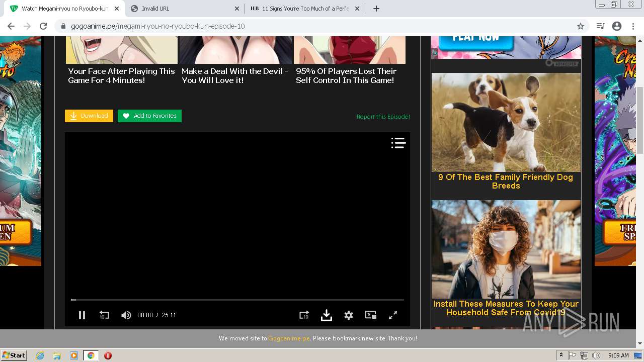Screen dimensions: 644x362
Task: Close the Invalid URL tab
Action: 237,9
